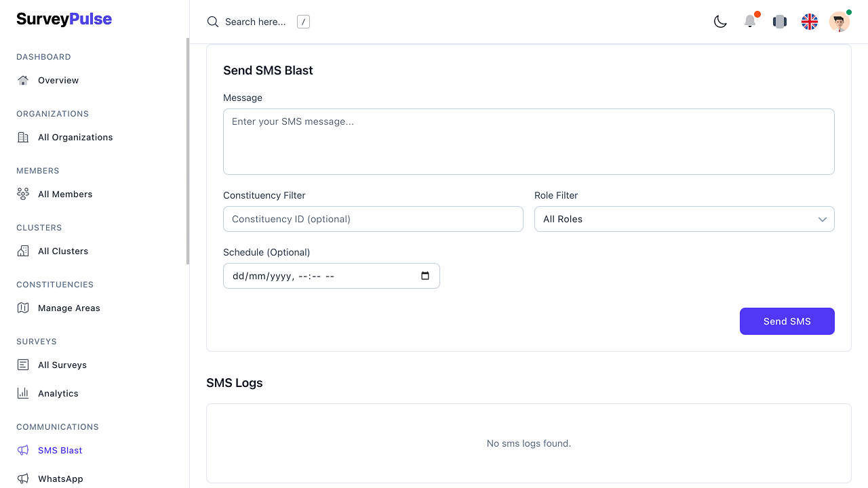Click the calendar picker icon in Schedule
868x488 pixels.
[x=425, y=276]
